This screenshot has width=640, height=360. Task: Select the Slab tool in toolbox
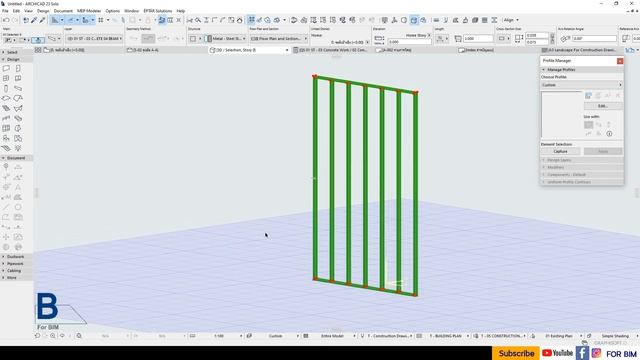(x=6, y=98)
